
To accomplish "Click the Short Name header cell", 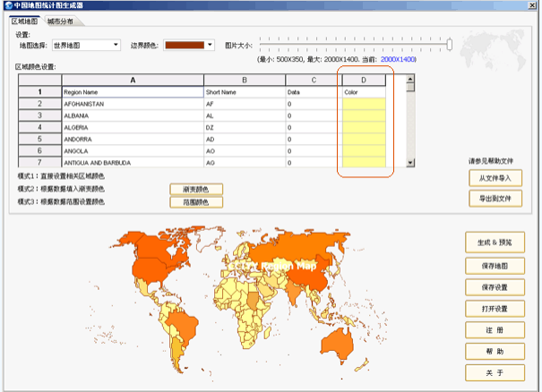I will point(245,92).
